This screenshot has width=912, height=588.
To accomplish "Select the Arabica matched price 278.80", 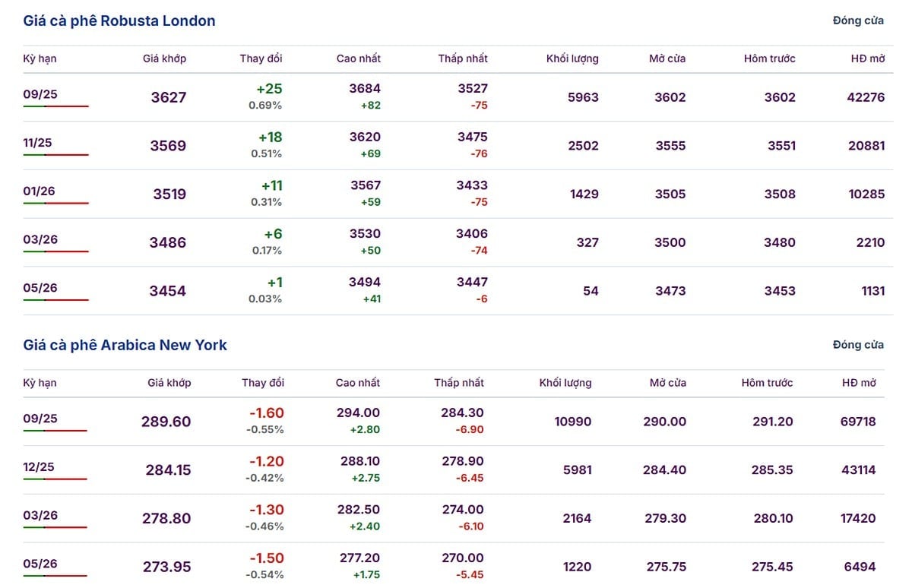I will (x=166, y=519).
